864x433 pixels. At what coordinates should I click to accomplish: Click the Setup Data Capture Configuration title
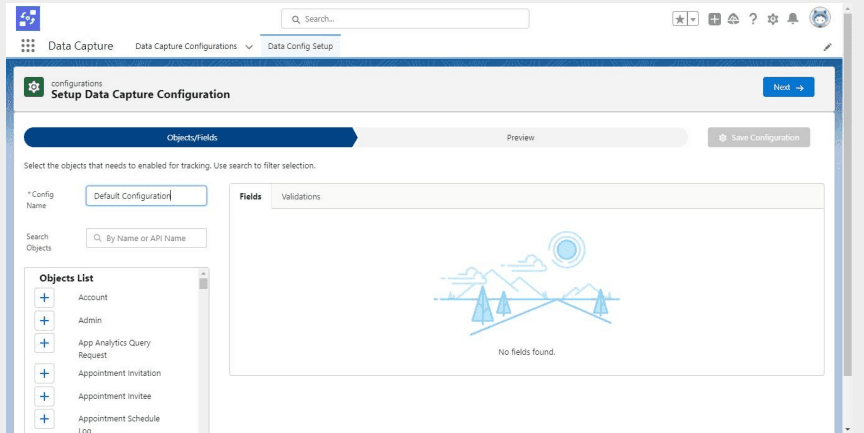(141, 95)
